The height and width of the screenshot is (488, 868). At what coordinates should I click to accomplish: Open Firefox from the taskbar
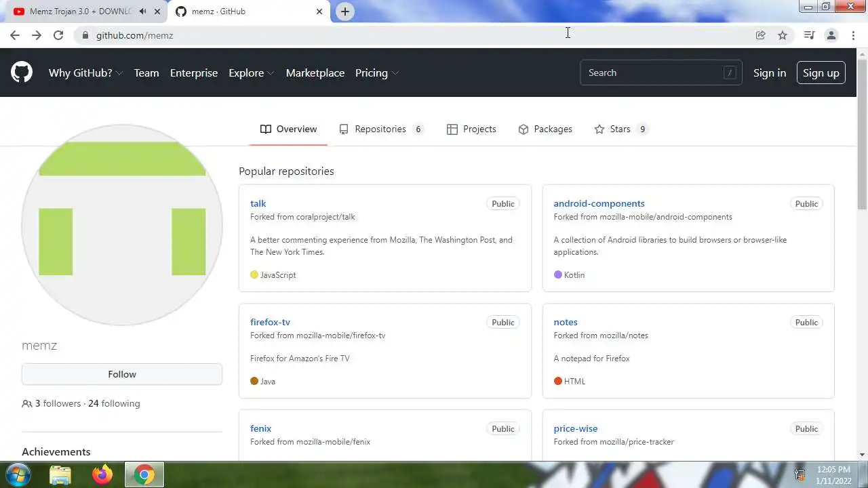point(102,474)
